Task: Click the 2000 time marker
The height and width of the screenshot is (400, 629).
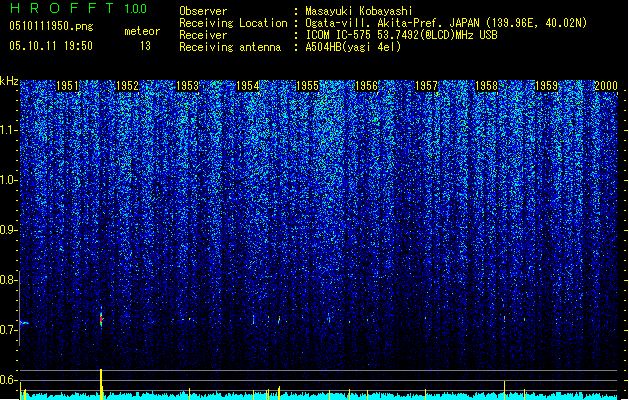Action: tap(606, 86)
